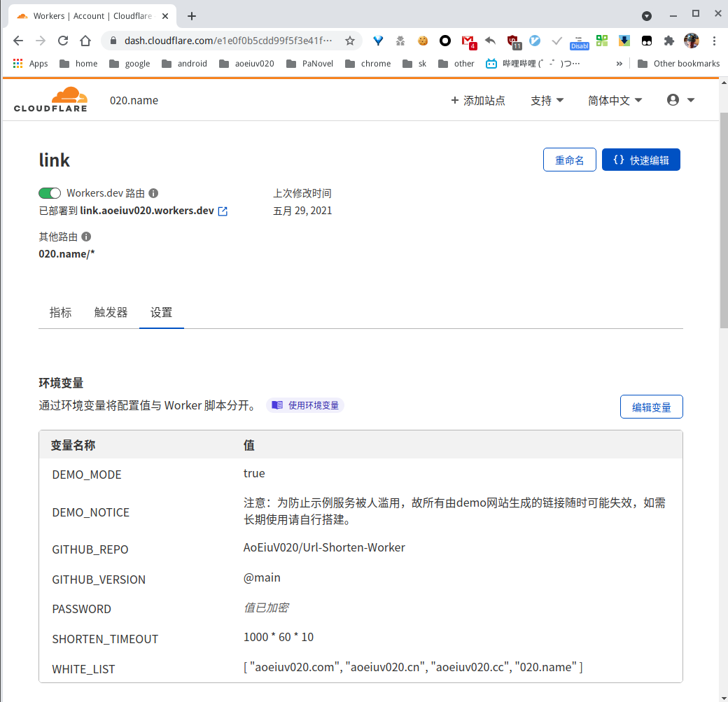
Task: Show info about Workers.dev 路由
Action: coord(153,193)
